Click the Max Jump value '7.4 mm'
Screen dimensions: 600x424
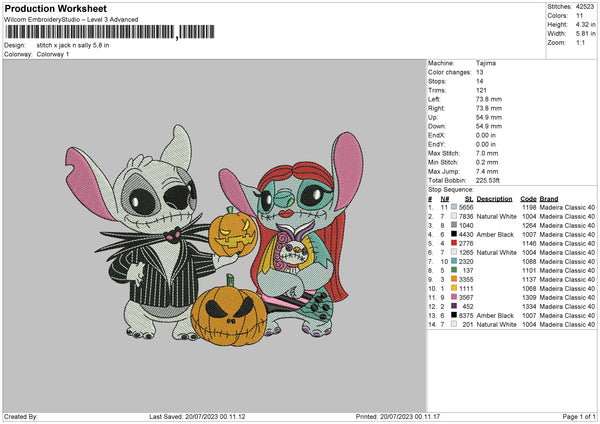click(487, 171)
